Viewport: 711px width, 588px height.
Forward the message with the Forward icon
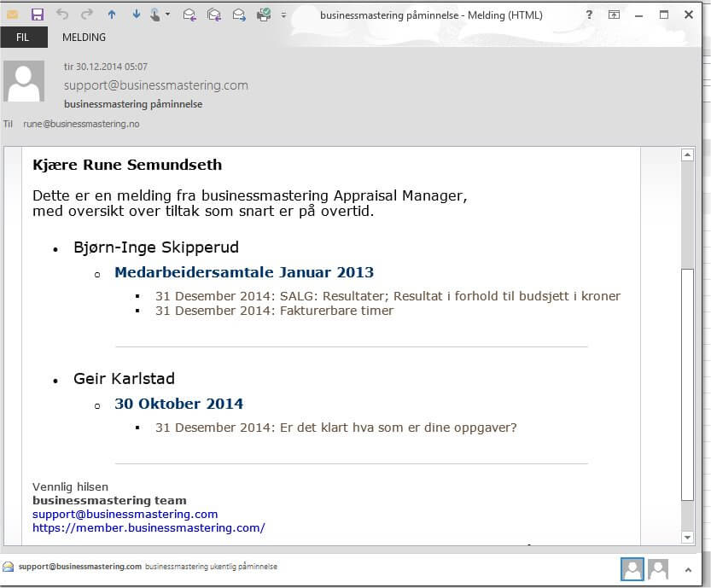tap(239, 15)
